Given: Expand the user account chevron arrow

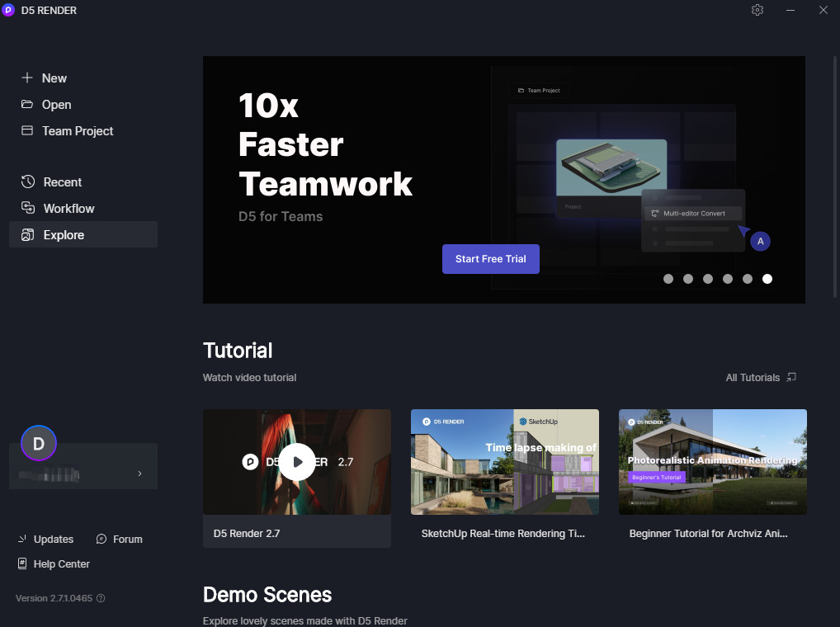Looking at the screenshot, I should [139, 474].
